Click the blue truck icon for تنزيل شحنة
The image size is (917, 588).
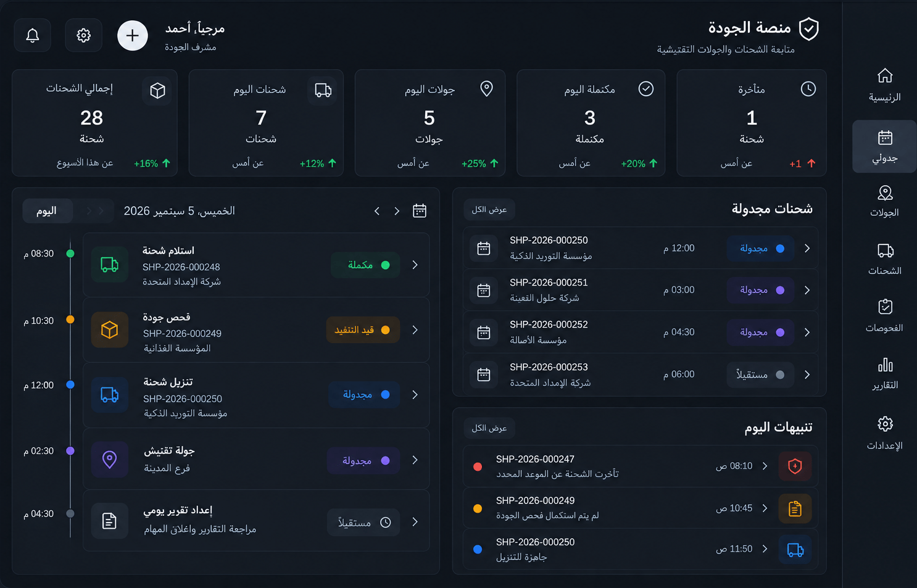pyautogui.click(x=110, y=395)
